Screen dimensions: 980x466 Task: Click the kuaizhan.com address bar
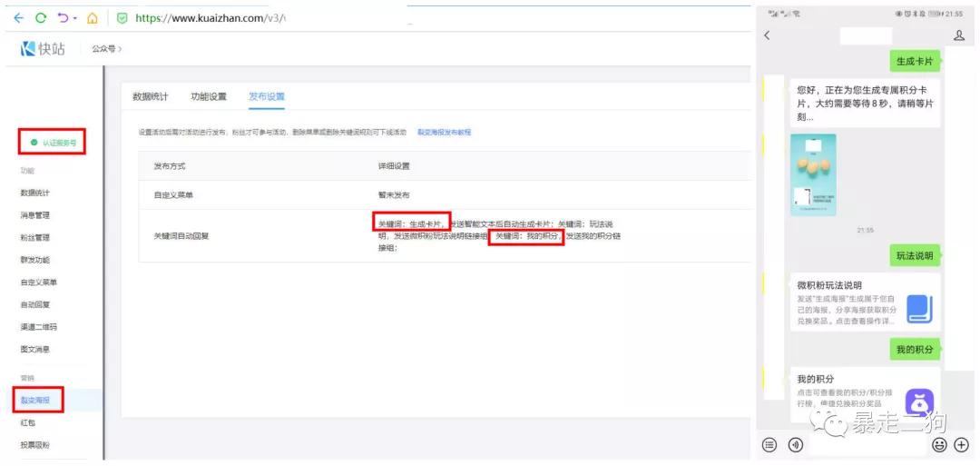tap(210, 18)
